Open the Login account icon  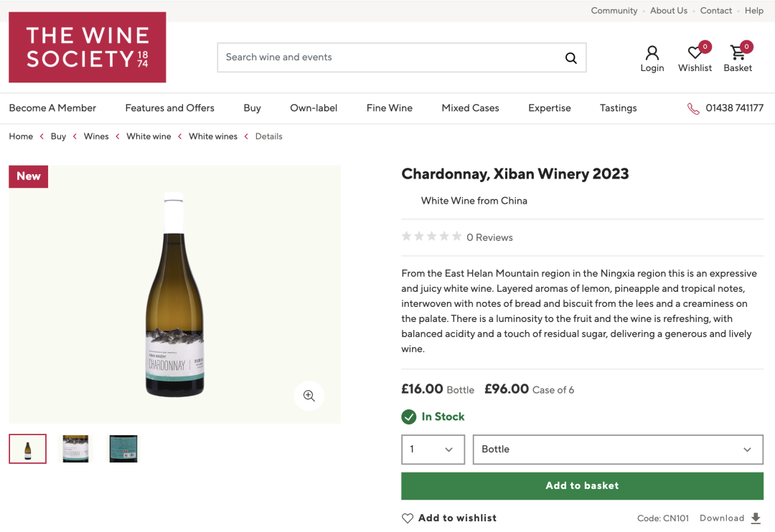(652, 53)
